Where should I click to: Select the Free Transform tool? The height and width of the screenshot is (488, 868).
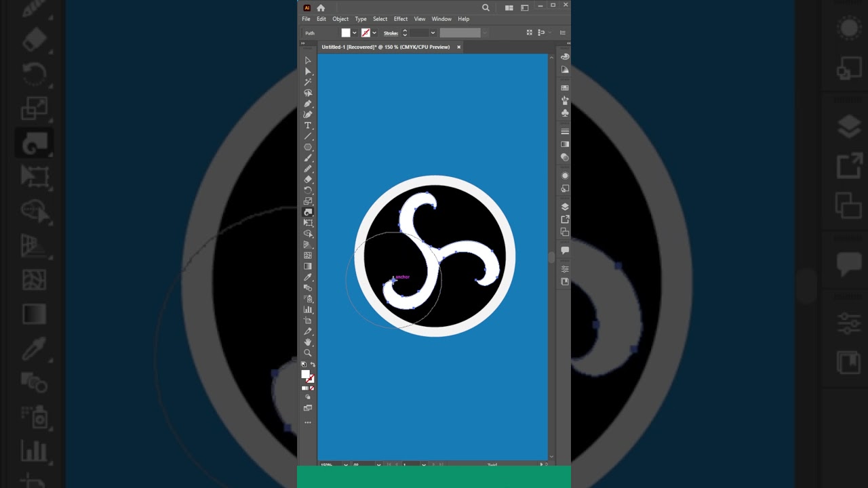click(x=308, y=223)
